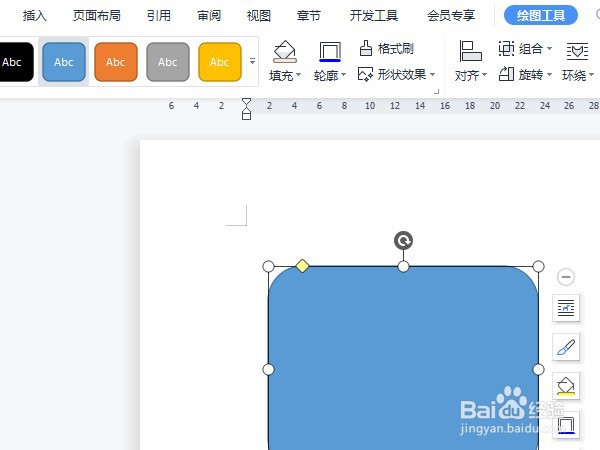Click the floating brush style icon

pyautogui.click(x=566, y=347)
